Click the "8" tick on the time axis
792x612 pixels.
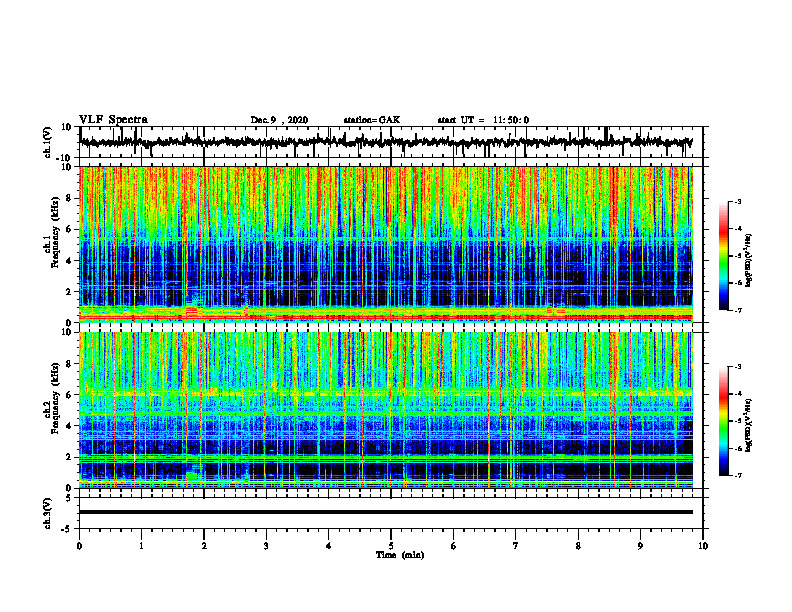click(x=578, y=546)
